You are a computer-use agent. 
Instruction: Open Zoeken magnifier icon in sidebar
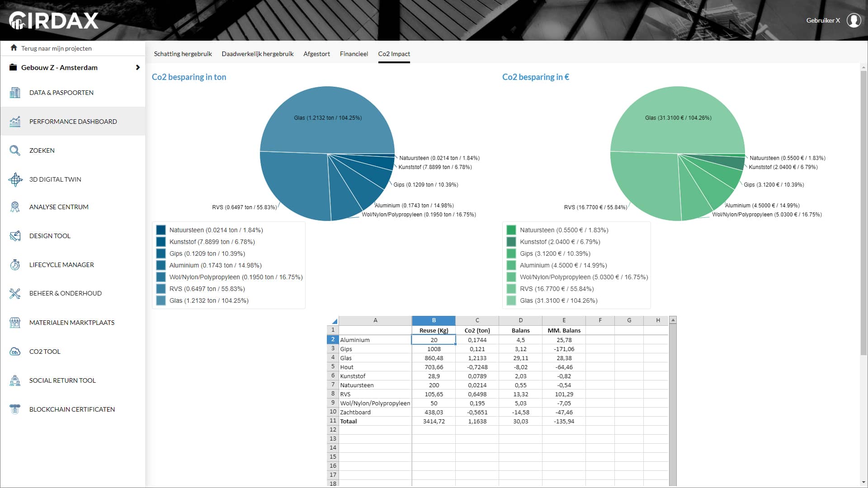click(15, 150)
